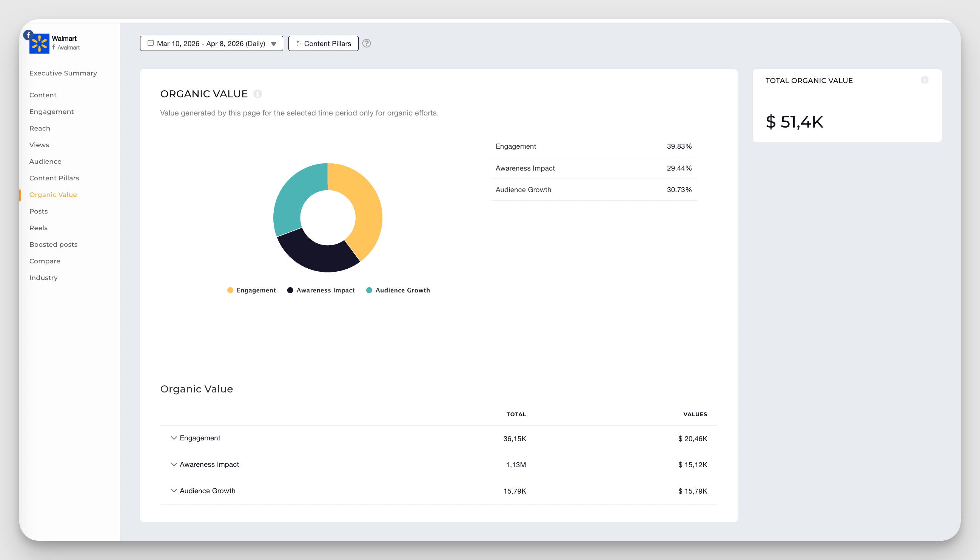Click the Total Organic Value info icon

click(x=924, y=80)
